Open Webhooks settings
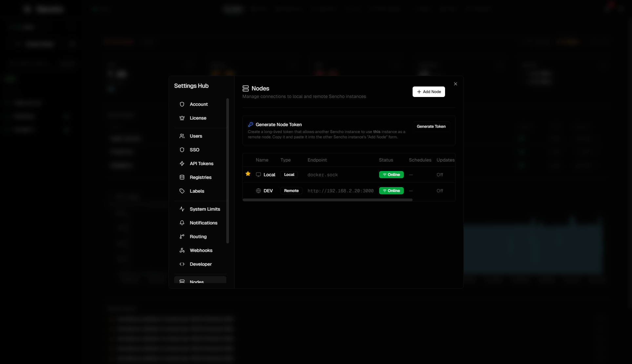The height and width of the screenshot is (364, 632). point(200,250)
